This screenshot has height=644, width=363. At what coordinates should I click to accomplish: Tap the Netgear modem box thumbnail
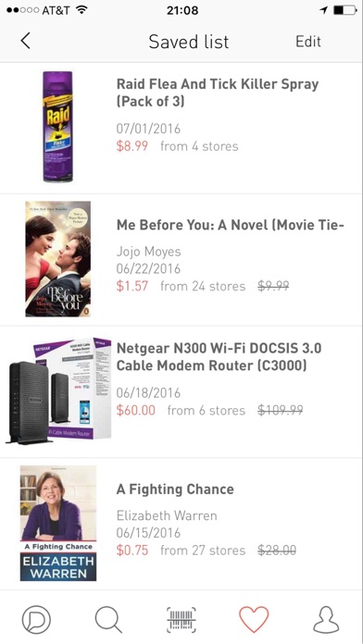tap(58, 390)
